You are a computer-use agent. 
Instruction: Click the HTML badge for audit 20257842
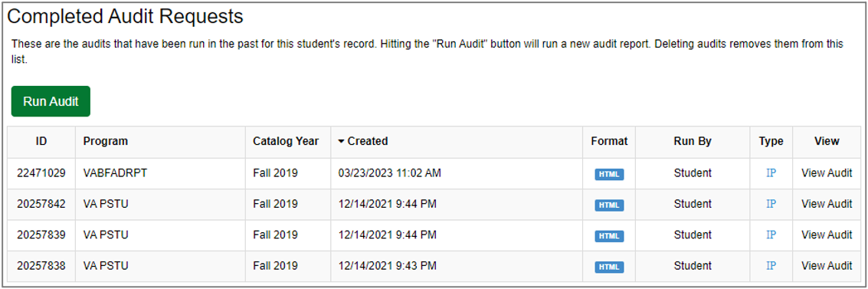click(x=609, y=205)
